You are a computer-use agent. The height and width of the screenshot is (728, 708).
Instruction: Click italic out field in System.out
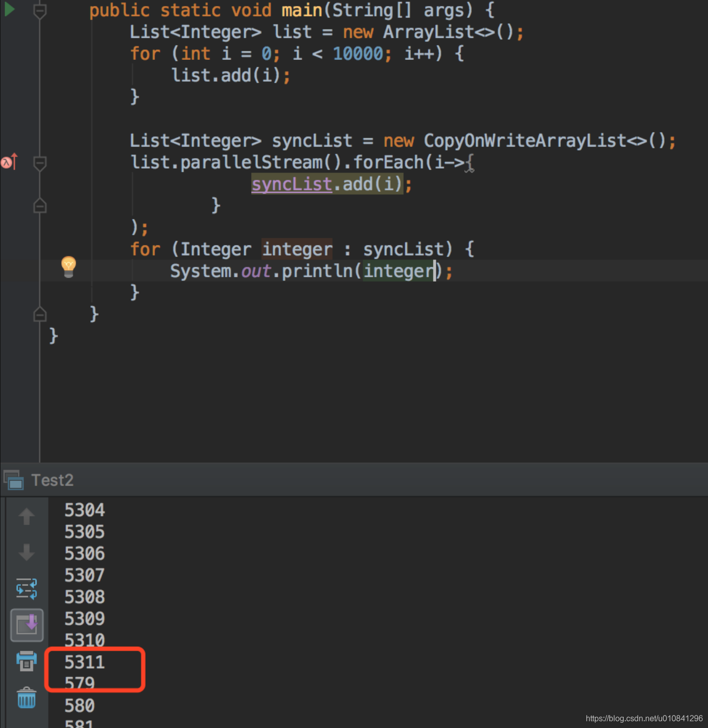coord(256,271)
